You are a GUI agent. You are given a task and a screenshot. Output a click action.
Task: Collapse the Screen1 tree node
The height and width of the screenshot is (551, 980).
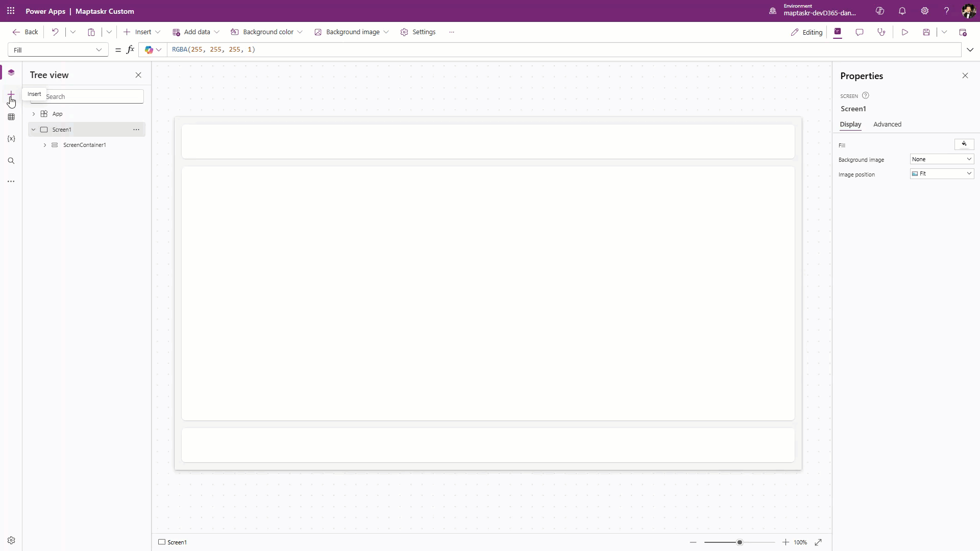[x=33, y=129]
